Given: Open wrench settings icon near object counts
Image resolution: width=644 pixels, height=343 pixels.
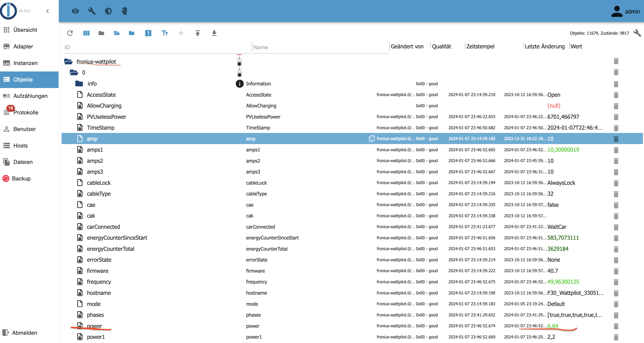Looking at the screenshot, I should point(637,33).
